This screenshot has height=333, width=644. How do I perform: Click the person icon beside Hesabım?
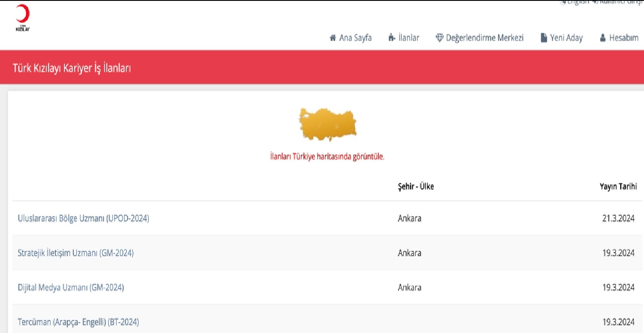[x=602, y=38]
